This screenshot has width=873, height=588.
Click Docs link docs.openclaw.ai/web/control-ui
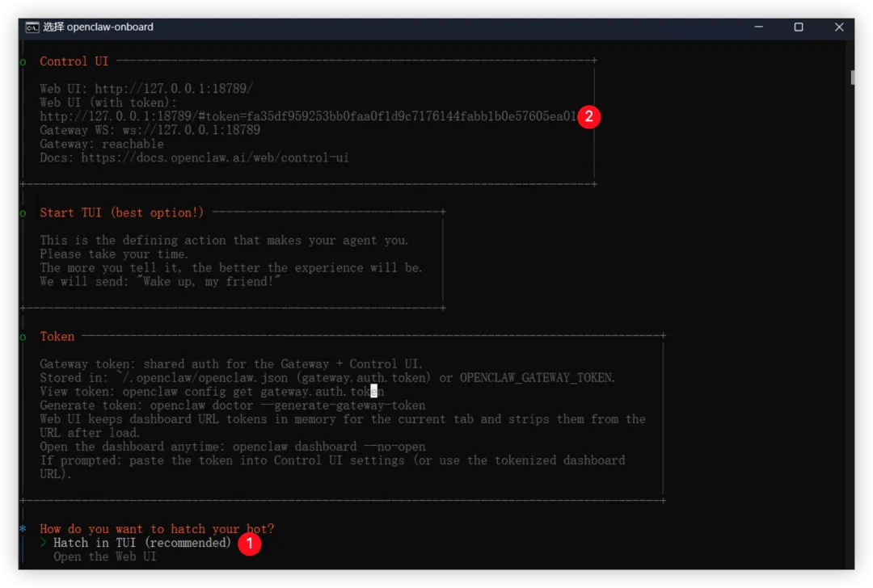[x=215, y=157]
